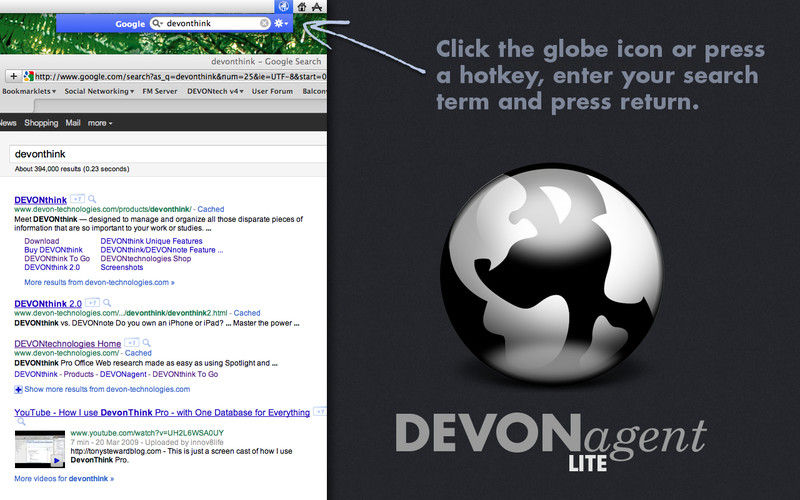
Task: Click the Buy DEVONthink sitelink
Action: pos(54,250)
